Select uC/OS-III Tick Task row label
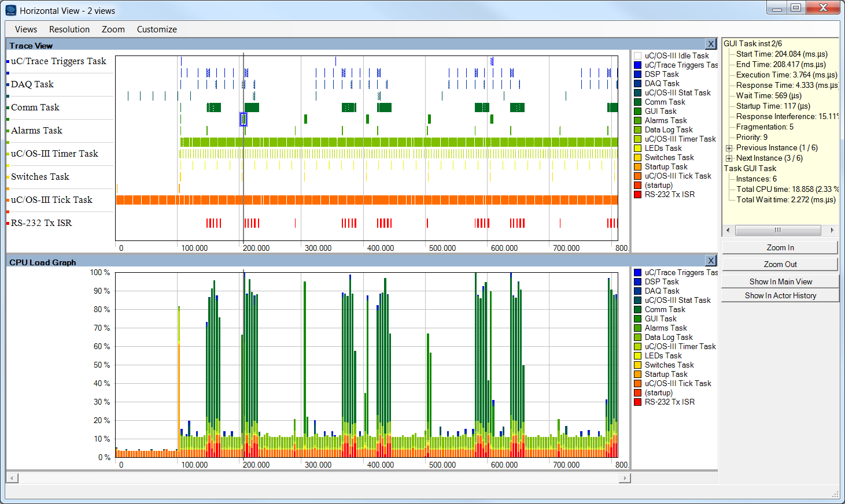This screenshot has width=845, height=504. tap(51, 200)
